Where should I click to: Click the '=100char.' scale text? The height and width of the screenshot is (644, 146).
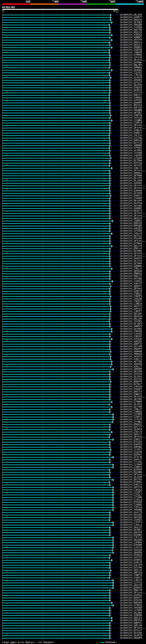click(111, 642)
